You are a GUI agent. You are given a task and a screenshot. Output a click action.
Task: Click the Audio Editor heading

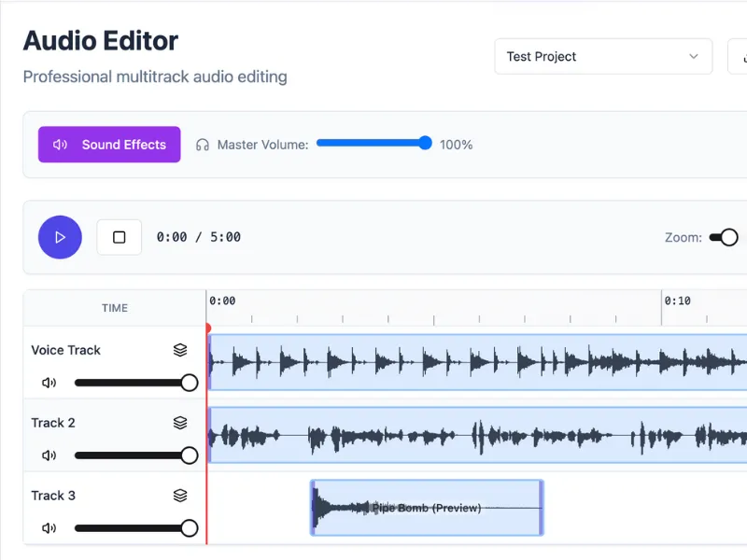[101, 40]
